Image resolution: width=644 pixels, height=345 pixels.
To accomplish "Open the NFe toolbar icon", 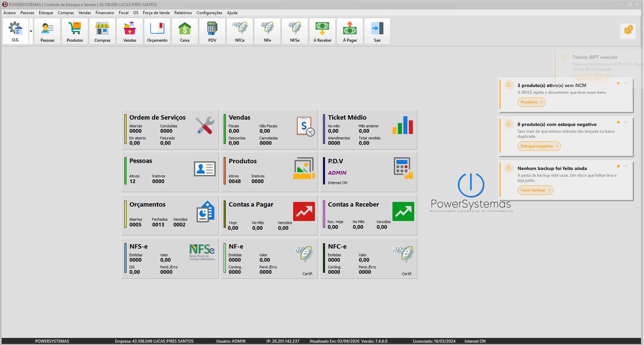I will (267, 31).
